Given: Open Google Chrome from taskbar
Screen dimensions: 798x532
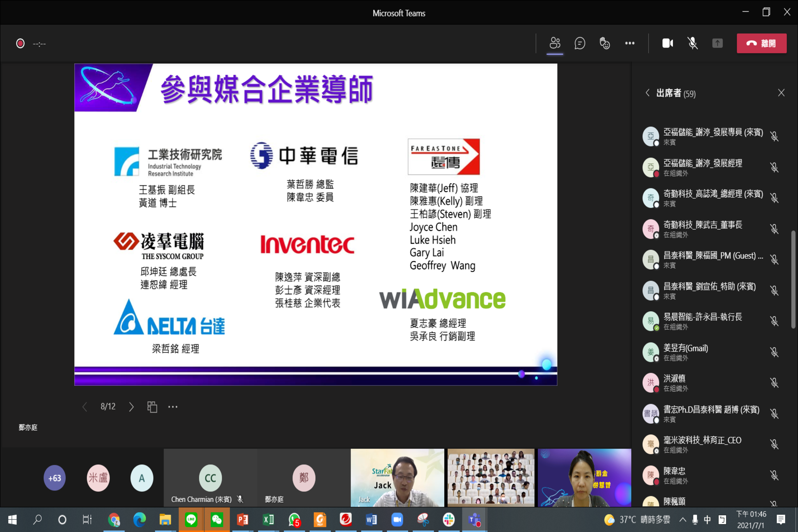Looking at the screenshot, I should tap(114, 520).
